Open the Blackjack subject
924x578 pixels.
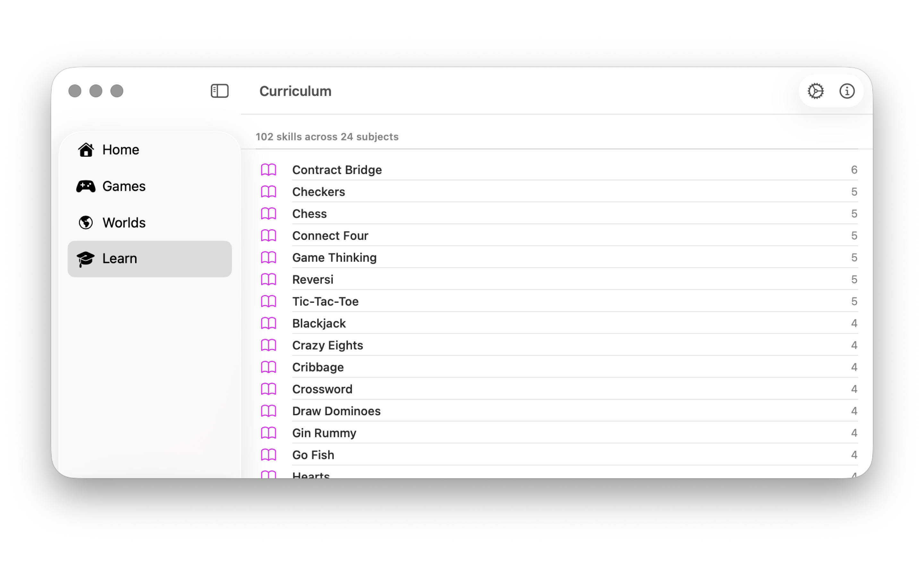pos(557,323)
